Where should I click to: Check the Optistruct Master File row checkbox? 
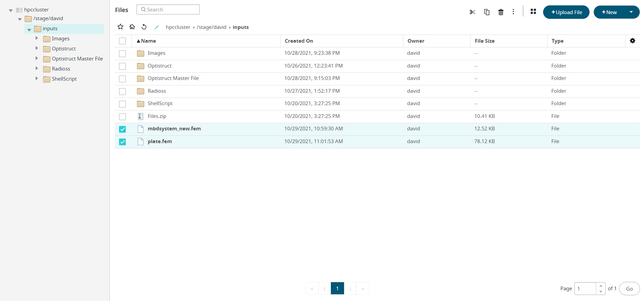tap(122, 79)
